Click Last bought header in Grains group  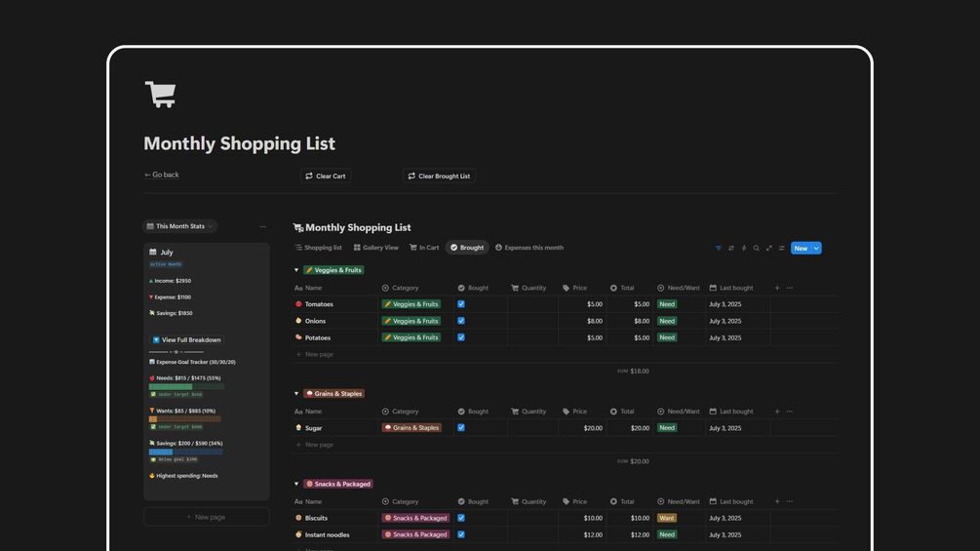pos(731,412)
